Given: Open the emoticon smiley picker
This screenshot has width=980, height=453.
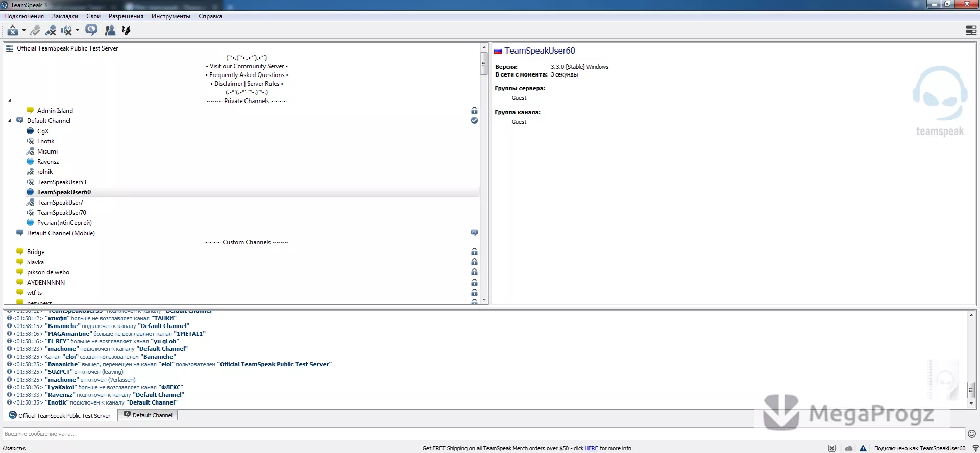Looking at the screenshot, I should [972, 434].
